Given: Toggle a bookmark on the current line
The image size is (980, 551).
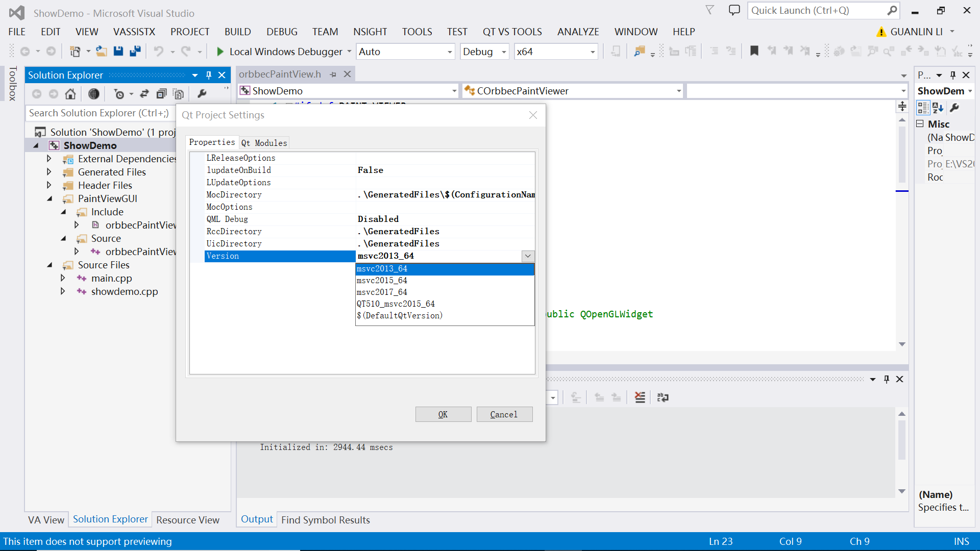Looking at the screenshot, I should pyautogui.click(x=754, y=51).
